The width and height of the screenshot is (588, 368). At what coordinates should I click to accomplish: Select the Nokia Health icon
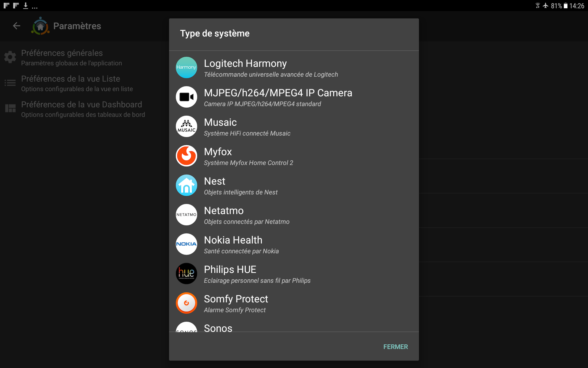coord(186,244)
